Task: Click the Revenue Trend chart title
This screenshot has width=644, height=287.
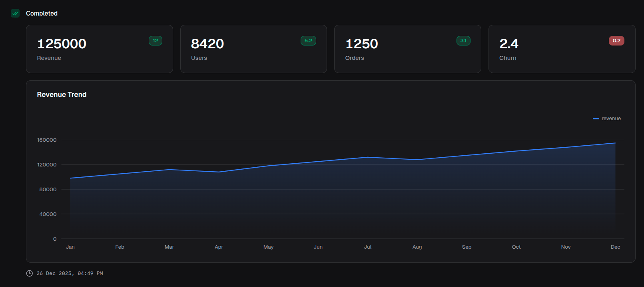Action: 62,95
